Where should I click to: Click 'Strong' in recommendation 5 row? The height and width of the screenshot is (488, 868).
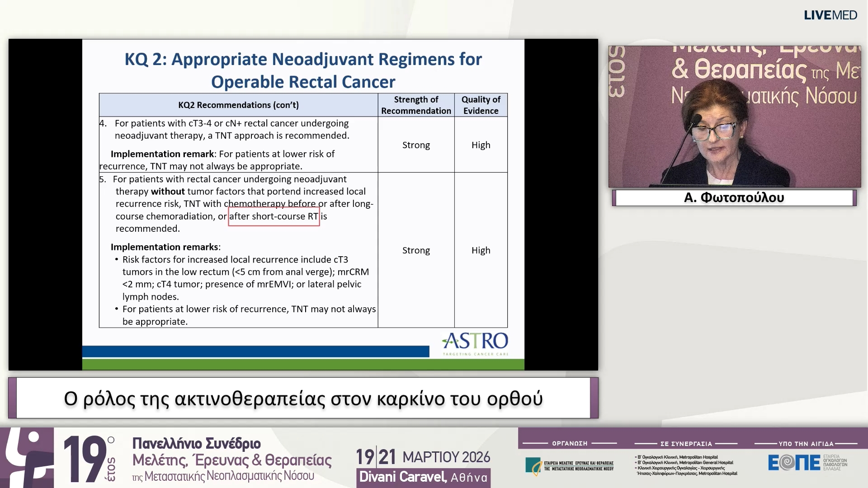416,250
